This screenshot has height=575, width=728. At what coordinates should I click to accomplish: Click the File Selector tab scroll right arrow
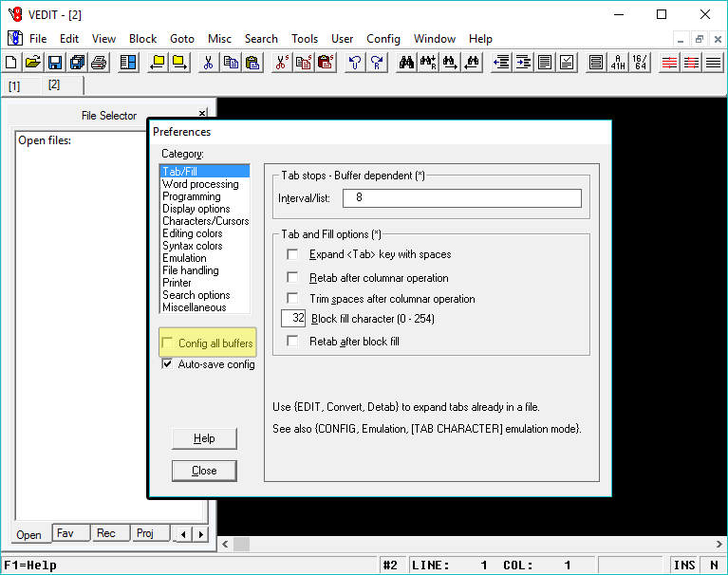coord(200,534)
